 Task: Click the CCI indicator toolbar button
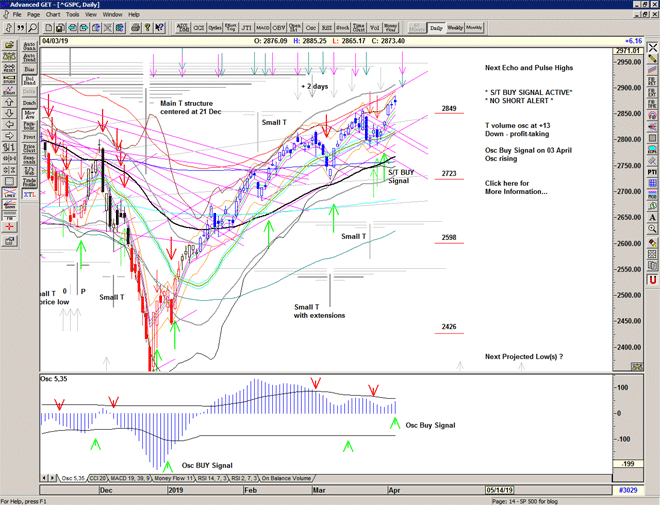click(x=199, y=27)
